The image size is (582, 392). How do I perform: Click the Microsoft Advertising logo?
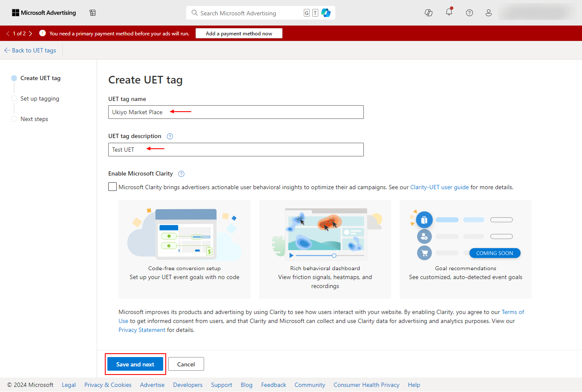[x=44, y=13]
